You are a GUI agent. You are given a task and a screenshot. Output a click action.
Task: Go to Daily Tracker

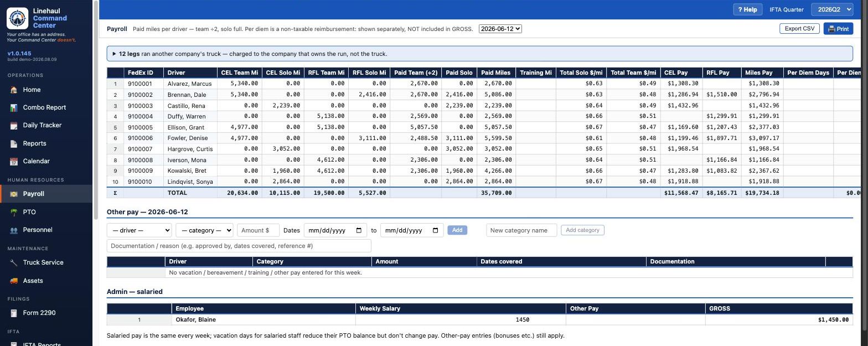coord(46,125)
